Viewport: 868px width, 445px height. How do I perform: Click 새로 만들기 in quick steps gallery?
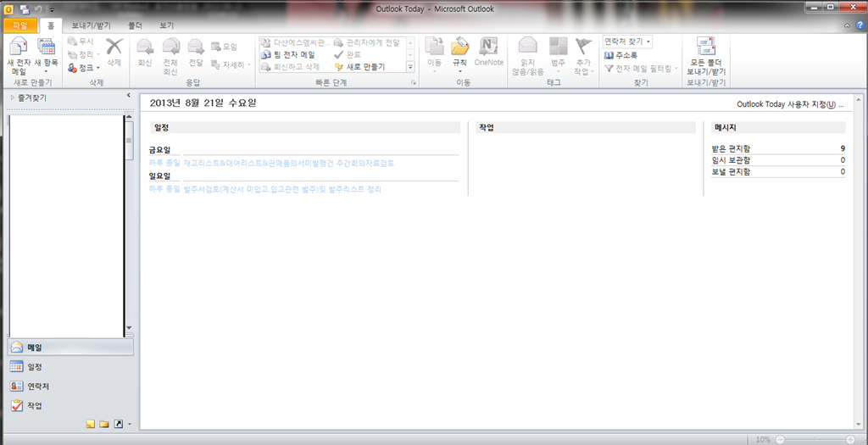point(359,67)
